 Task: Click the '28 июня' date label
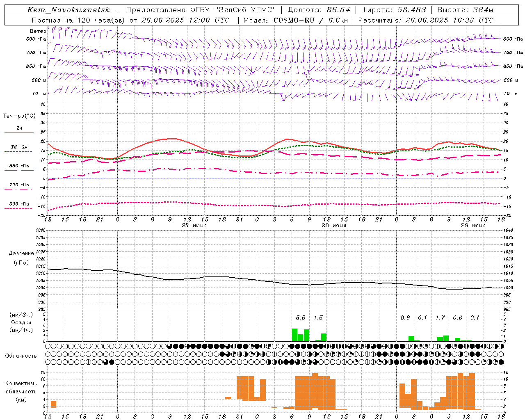[x=334, y=226]
